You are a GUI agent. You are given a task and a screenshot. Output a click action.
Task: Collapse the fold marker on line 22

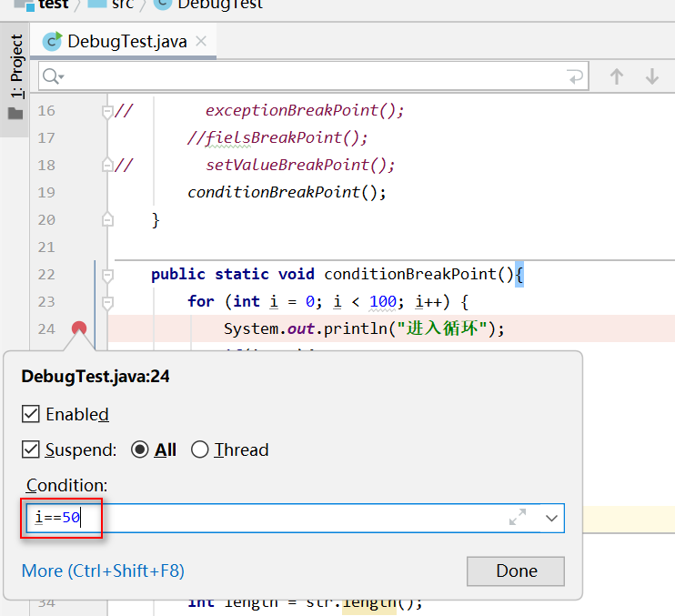point(107,276)
